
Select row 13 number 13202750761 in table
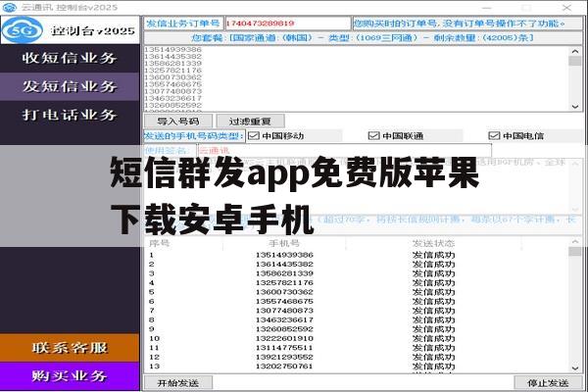(x=284, y=367)
